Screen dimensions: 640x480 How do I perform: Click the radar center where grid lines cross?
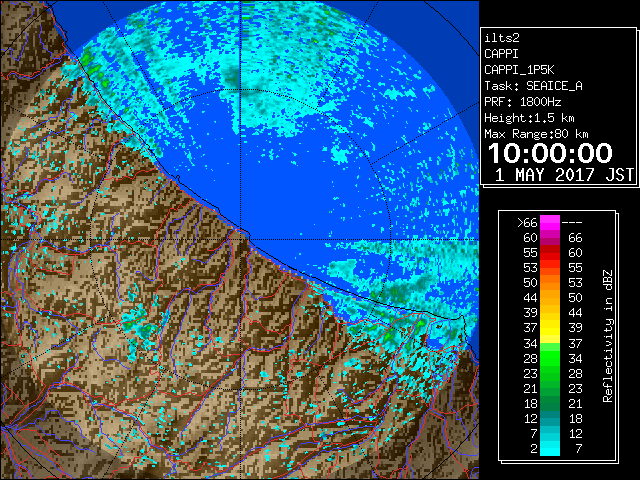pyautogui.click(x=241, y=239)
